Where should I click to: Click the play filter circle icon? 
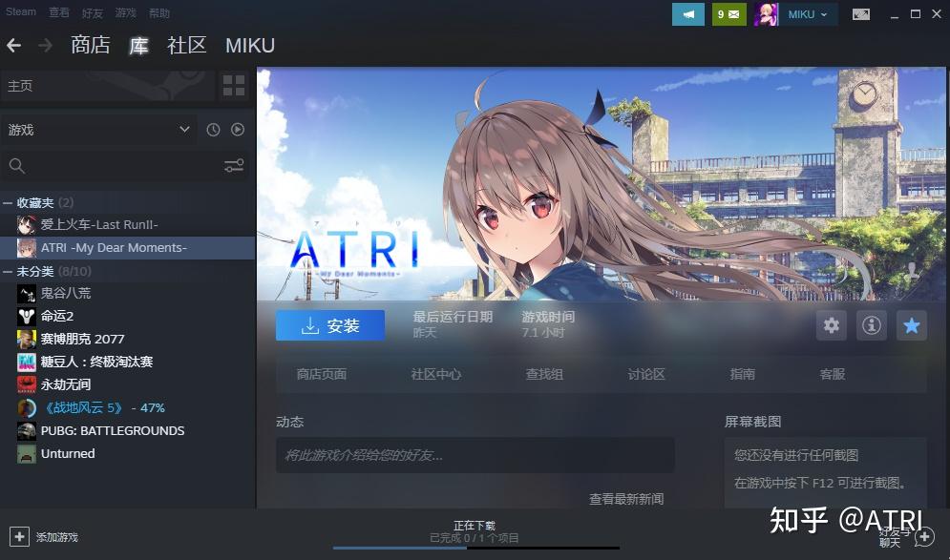[237, 129]
